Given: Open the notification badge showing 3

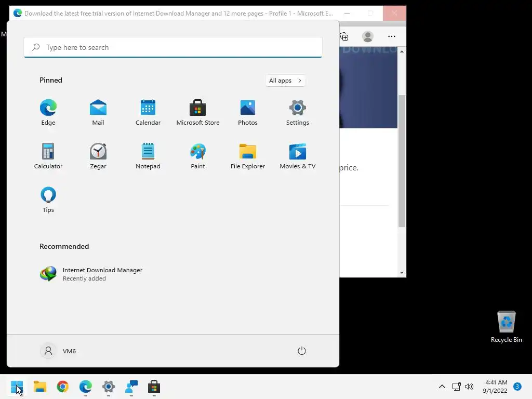Looking at the screenshot, I should click(517, 387).
